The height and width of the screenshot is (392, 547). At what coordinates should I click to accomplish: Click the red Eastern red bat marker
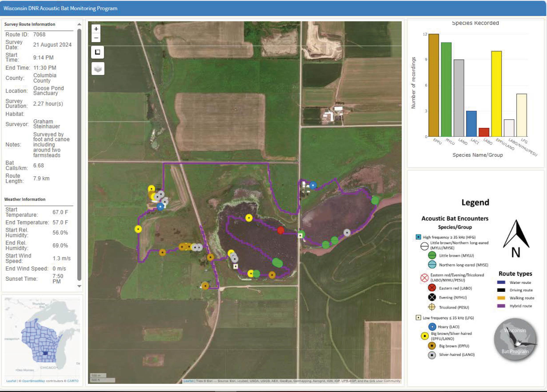(281, 230)
